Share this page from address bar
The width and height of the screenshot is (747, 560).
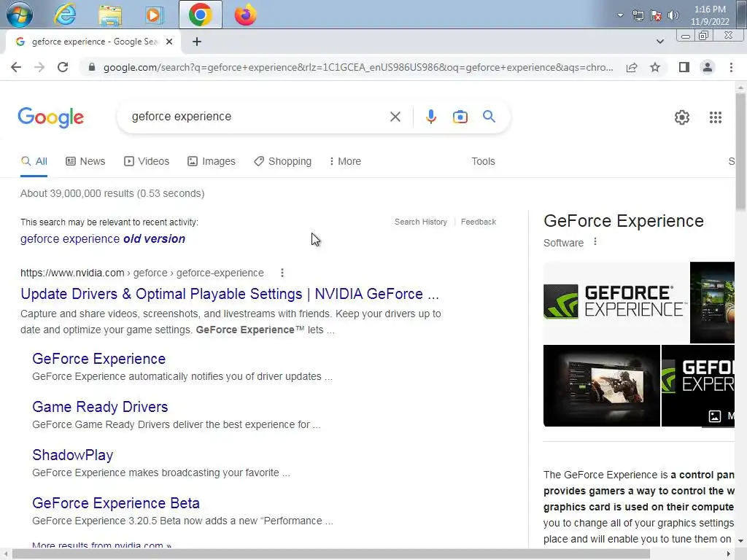tap(632, 67)
